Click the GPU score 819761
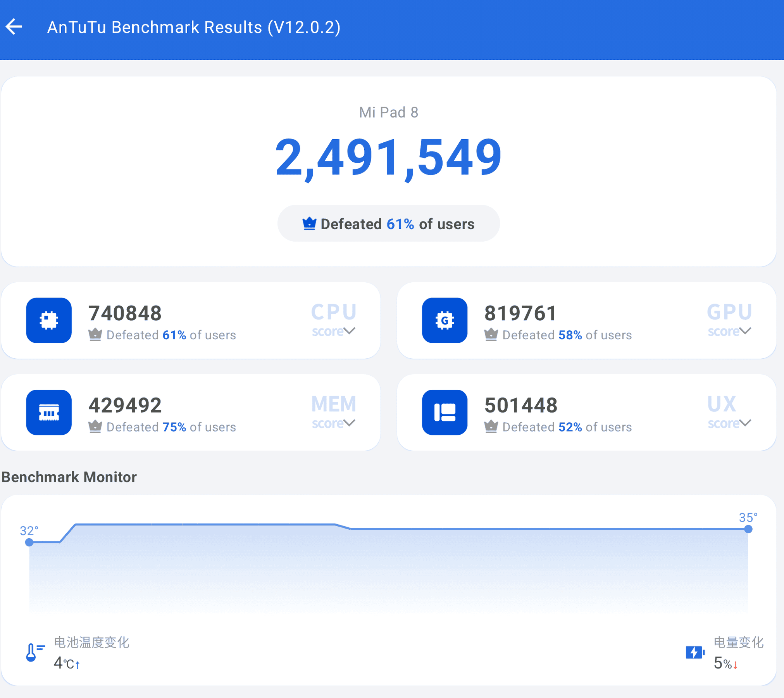Image resolution: width=784 pixels, height=698 pixels. [x=520, y=313]
